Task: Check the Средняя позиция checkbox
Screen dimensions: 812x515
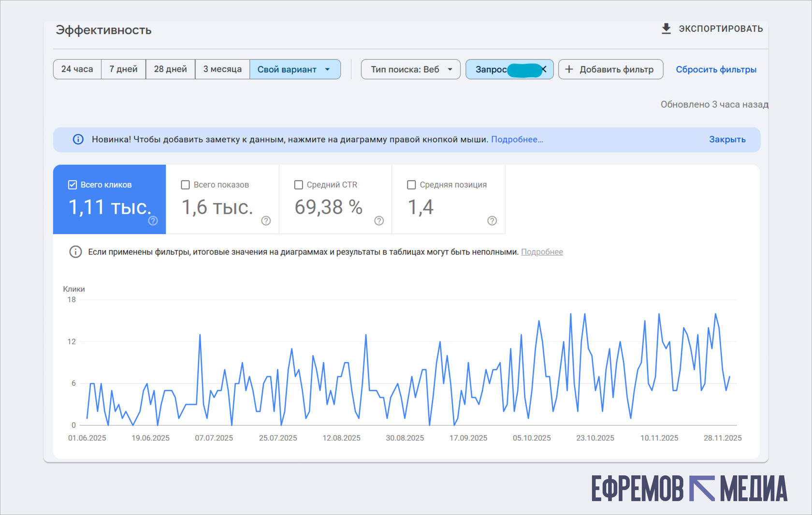Action: coord(411,185)
